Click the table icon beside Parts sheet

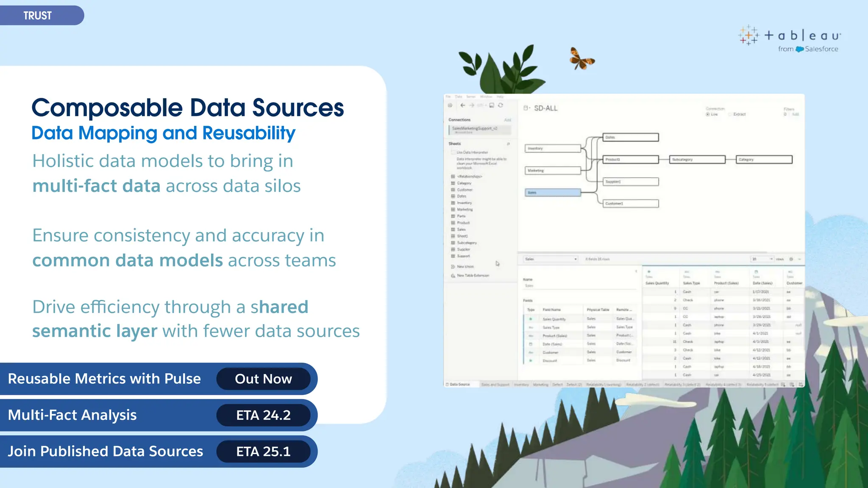[453, 216]
